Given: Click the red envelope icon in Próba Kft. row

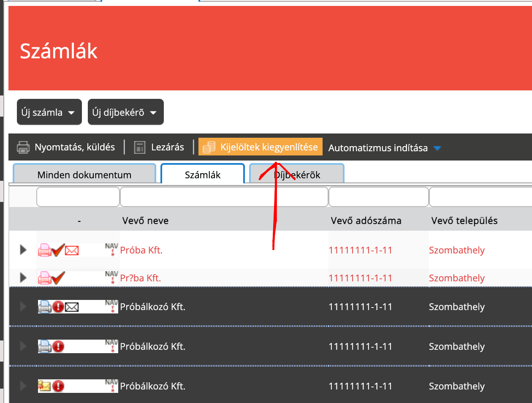Looking at the screenshot, I should pos(72,251).
